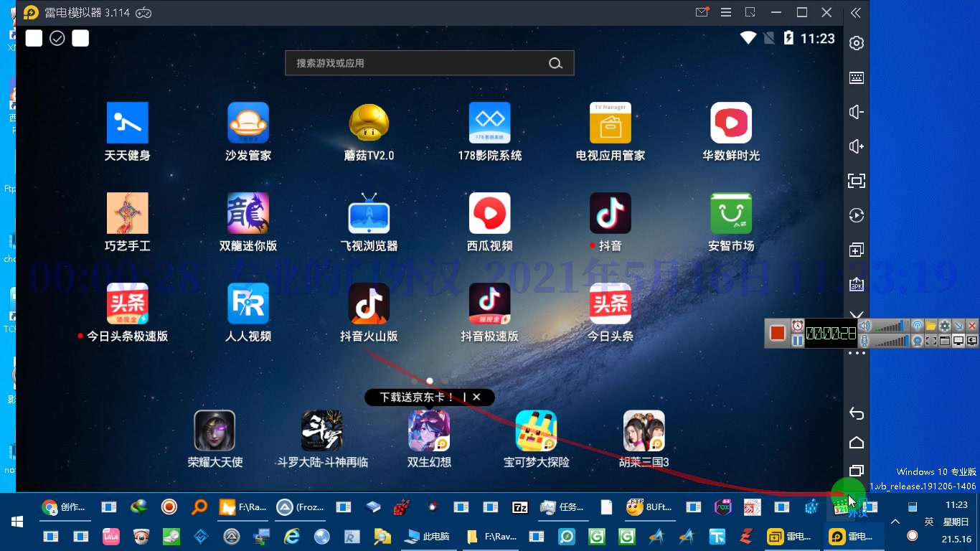Screen dimensions: 980x551
Task: Lower emulator volume from sidebar
Action: [856, 112]
